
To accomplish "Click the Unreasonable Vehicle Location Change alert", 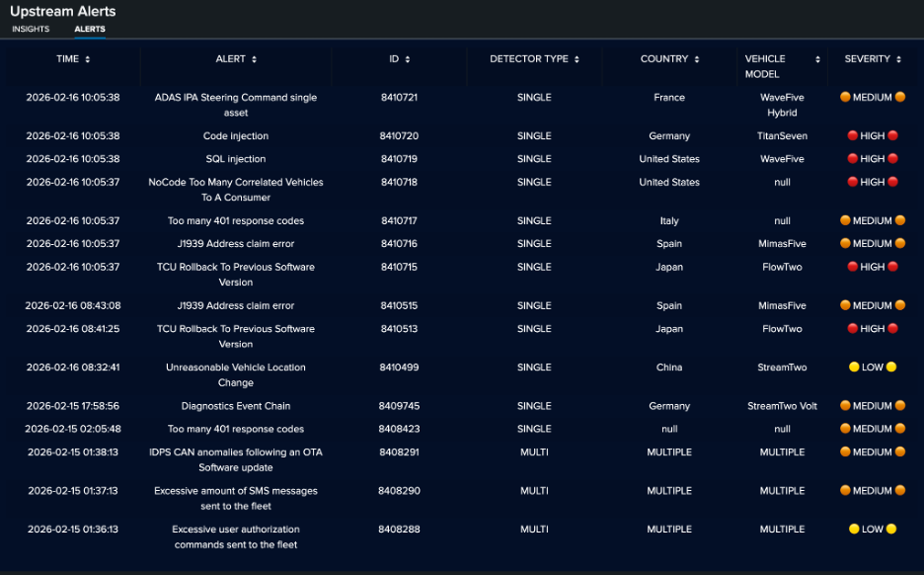I will point(236,374).
